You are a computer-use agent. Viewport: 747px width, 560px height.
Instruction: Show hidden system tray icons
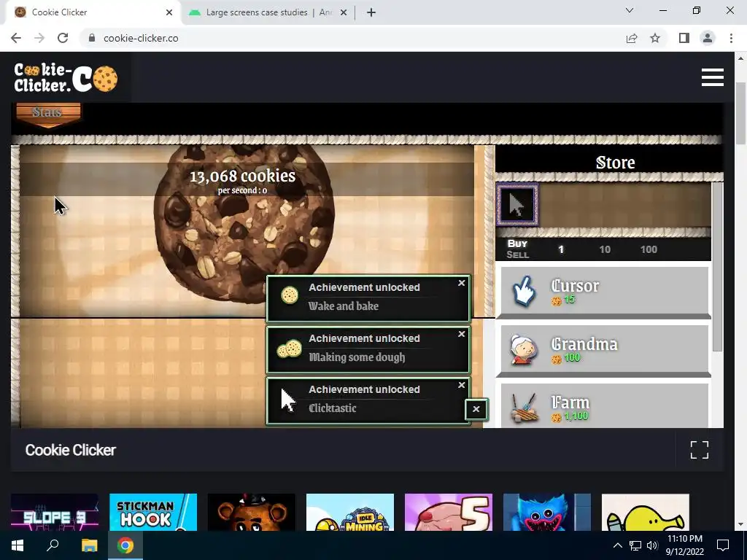pos(617,545)
